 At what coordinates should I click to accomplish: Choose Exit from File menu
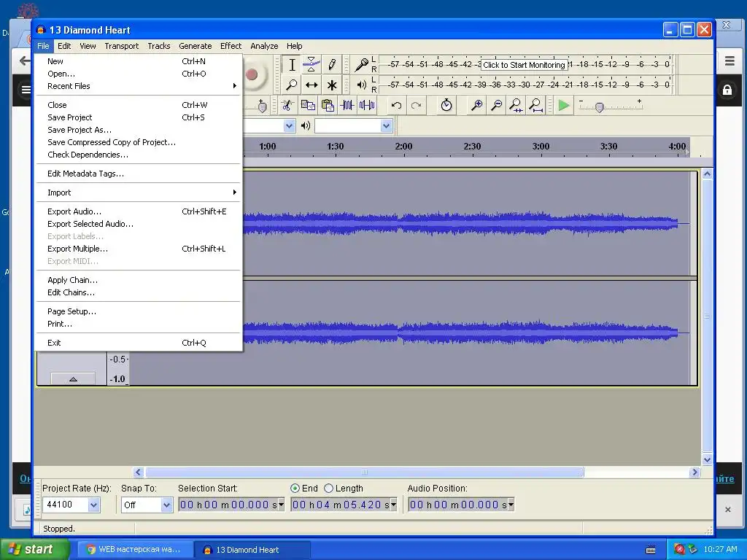pyautogui.click(x=139, y=343)
